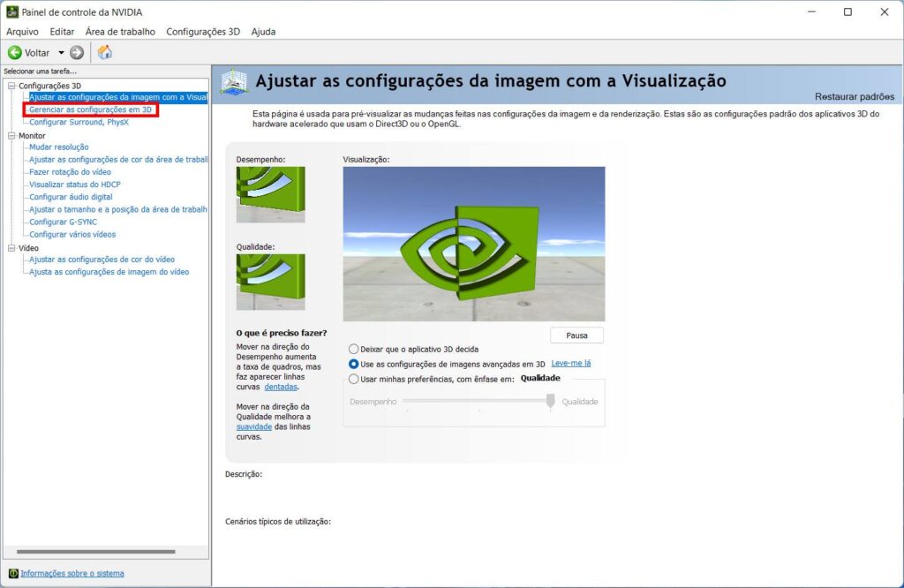
Task: Click the Desempenho preview thumbnail
Action: (x=270, y=194)
